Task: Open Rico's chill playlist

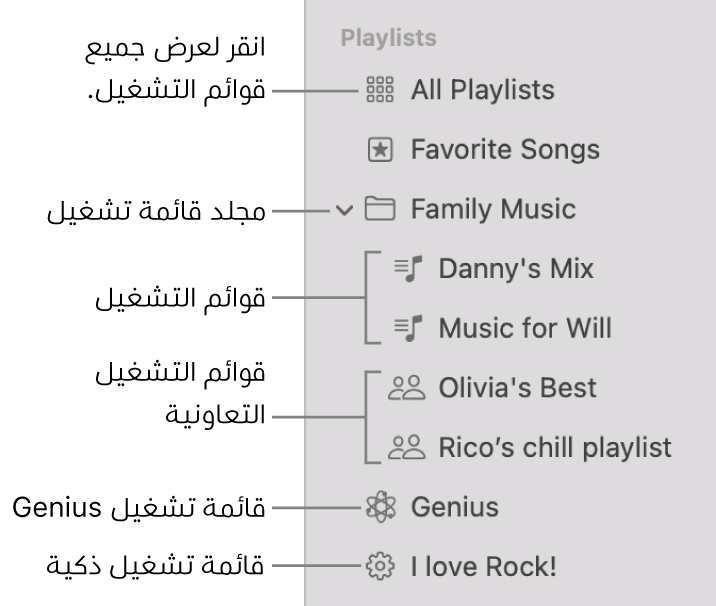Action: (x=555, y=448)
